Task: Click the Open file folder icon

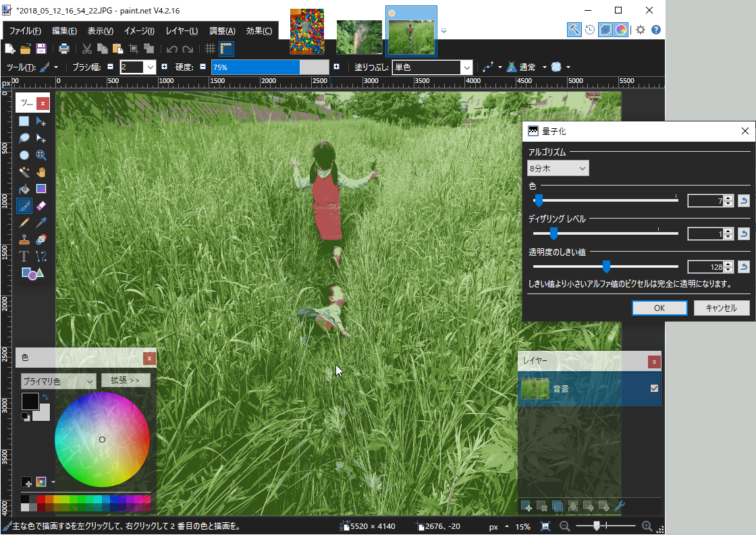Action: 26,49
